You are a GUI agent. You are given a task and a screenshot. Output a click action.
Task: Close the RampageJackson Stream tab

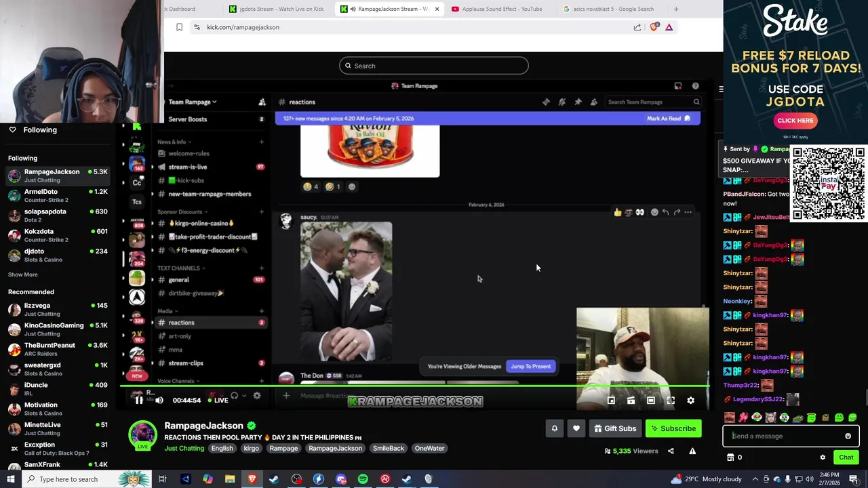coord(437,9)
